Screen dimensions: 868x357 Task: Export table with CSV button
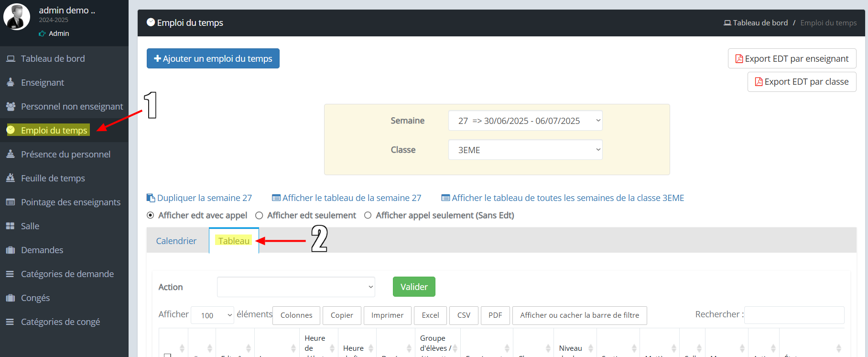click(x=464, y=315)
